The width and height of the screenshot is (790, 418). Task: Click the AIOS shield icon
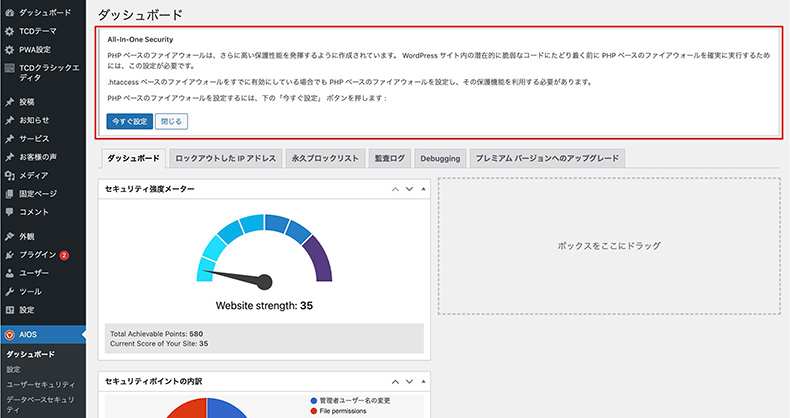(x=10, y=335)
